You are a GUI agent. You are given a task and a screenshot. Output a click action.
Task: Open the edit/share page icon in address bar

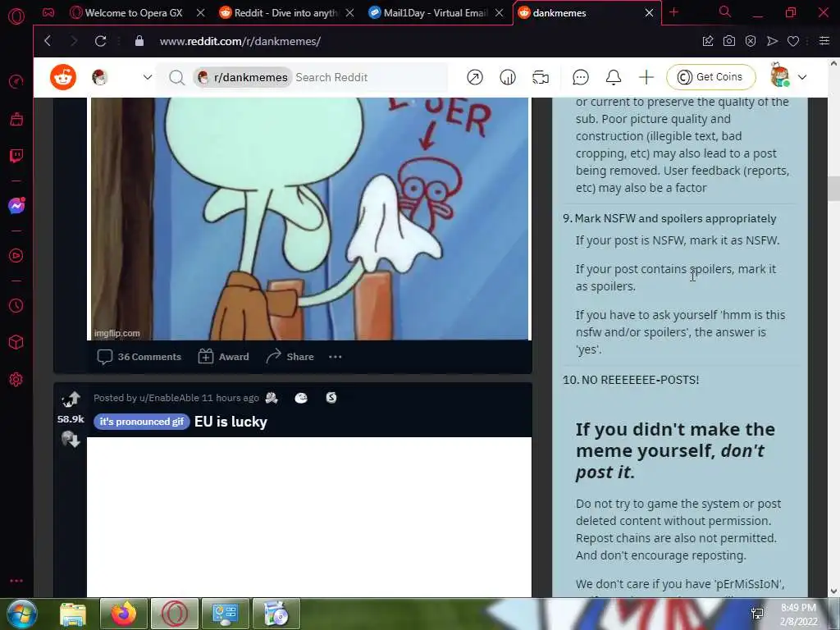point(708,41)
